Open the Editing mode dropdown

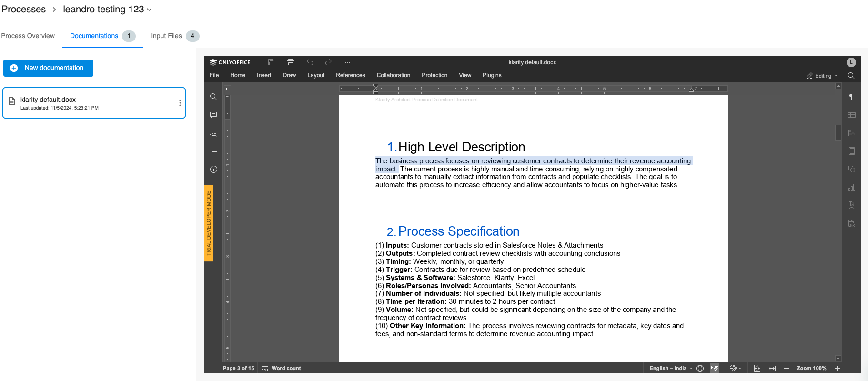click(x=822, y=76)
